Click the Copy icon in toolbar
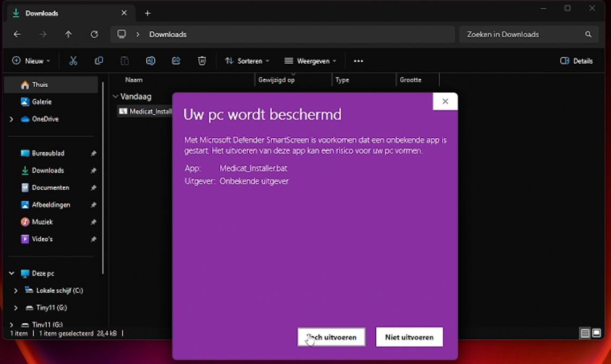This screenshot has height=364, width=611. pos(99,61)
